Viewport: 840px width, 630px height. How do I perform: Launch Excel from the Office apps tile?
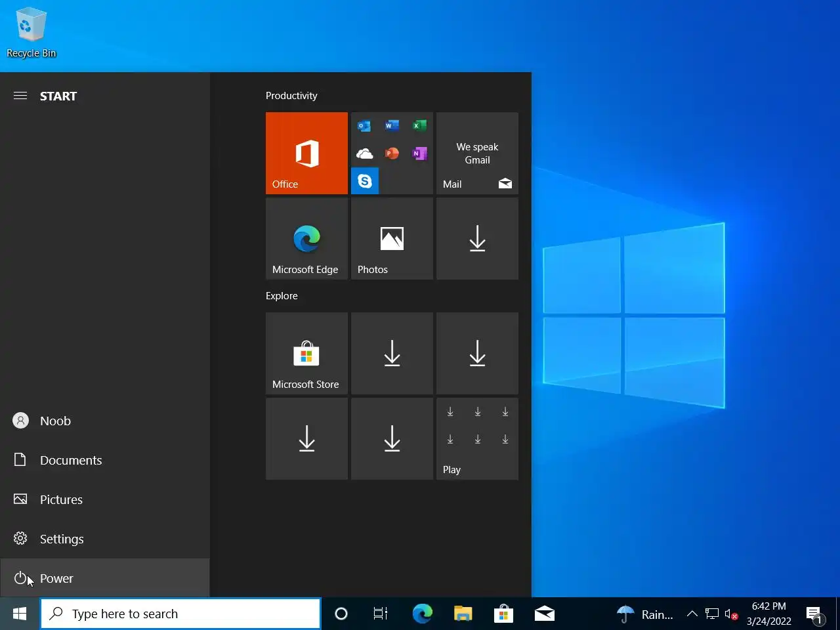point(419,125)
